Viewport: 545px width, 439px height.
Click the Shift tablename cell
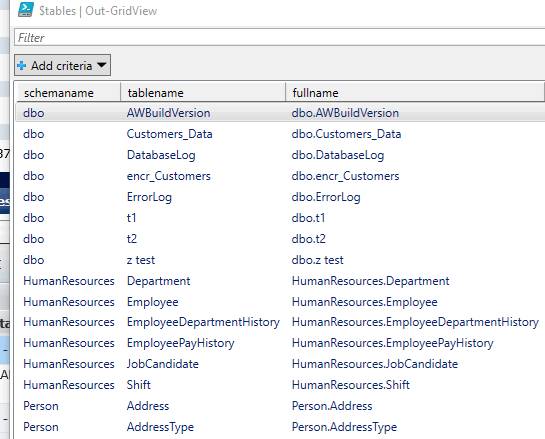pyautogui.click(x=139, y=385)
